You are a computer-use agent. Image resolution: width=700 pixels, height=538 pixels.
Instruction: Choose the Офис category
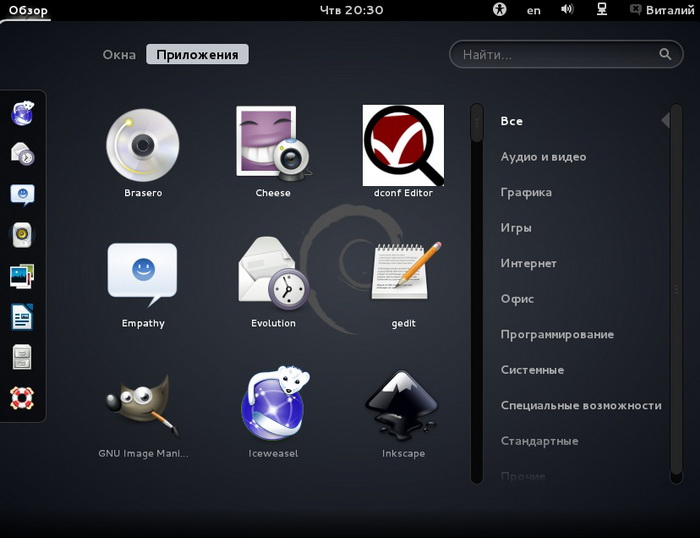pyautogui.click(x=517, y=299)
